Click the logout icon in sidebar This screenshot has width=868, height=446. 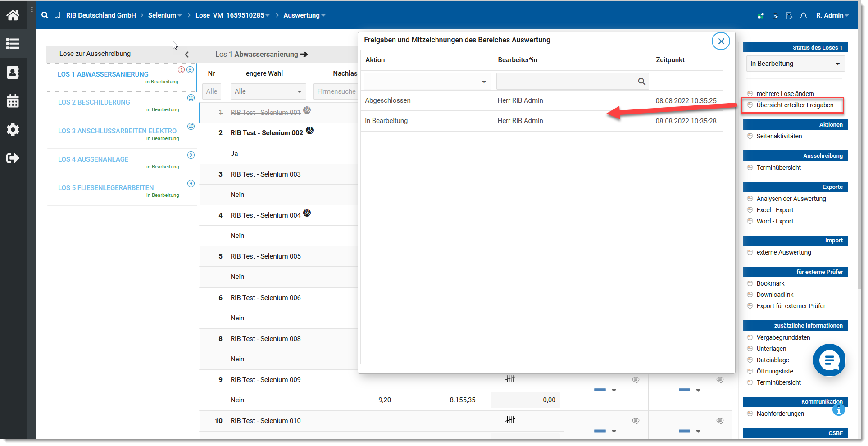[13, 158]
